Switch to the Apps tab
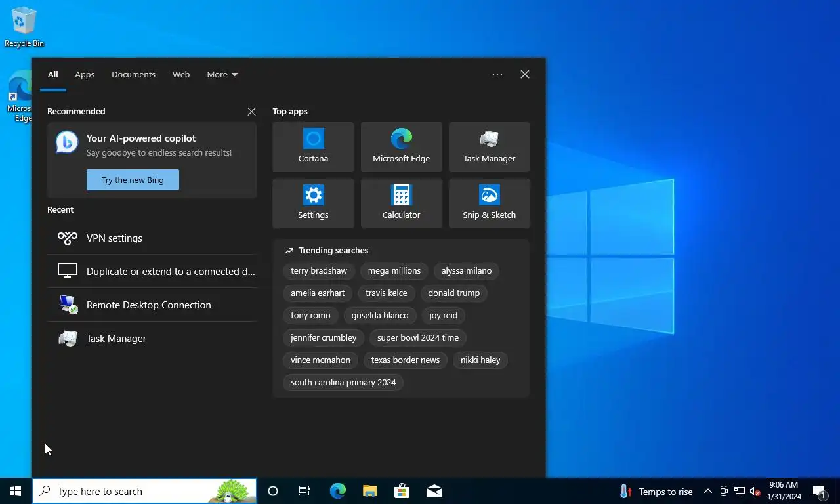This screenshot has width=840, height=504. click(x=85, y=74)
